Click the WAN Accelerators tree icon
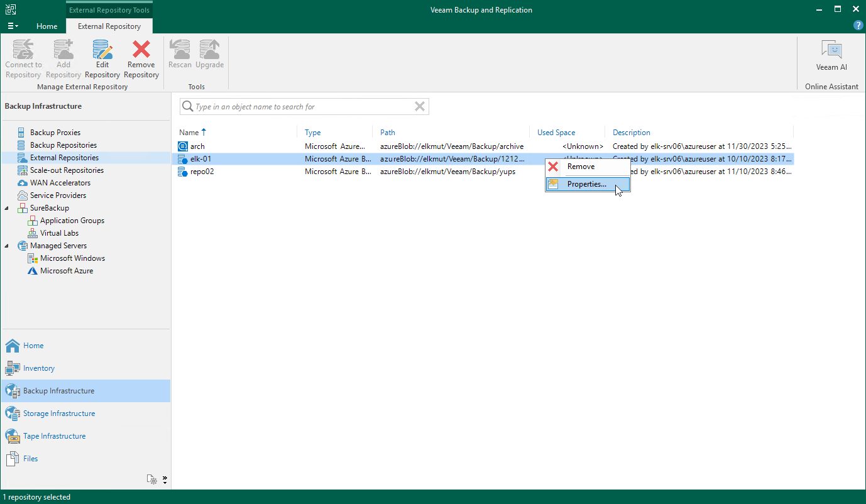866x504 pixels. pos(22,183)
